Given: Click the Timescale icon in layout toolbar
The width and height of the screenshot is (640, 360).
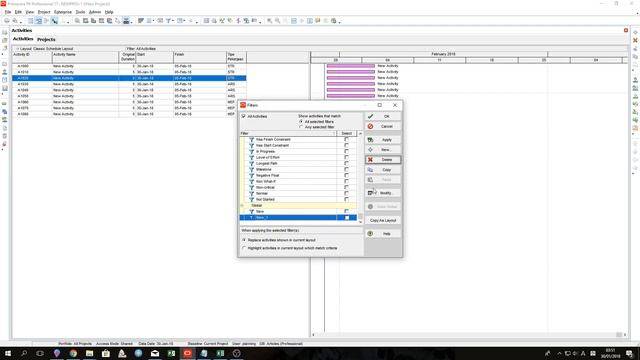Looking at the screenshot, I should click(160, 21).
